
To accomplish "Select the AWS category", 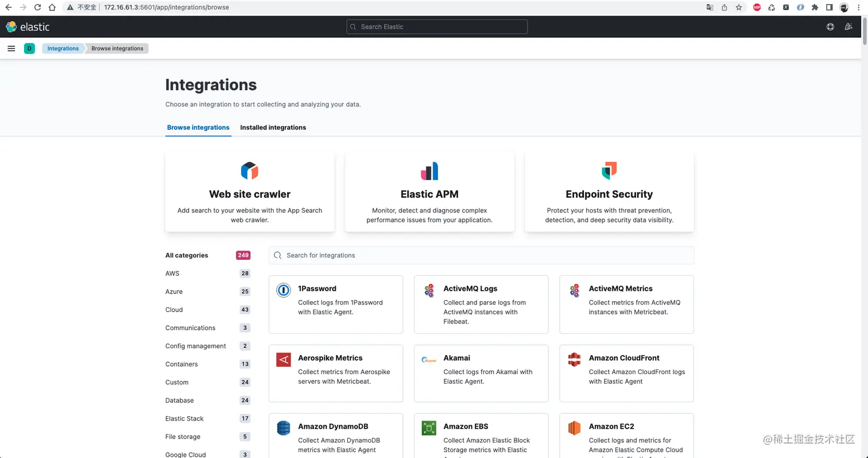I will coord(172,274).
